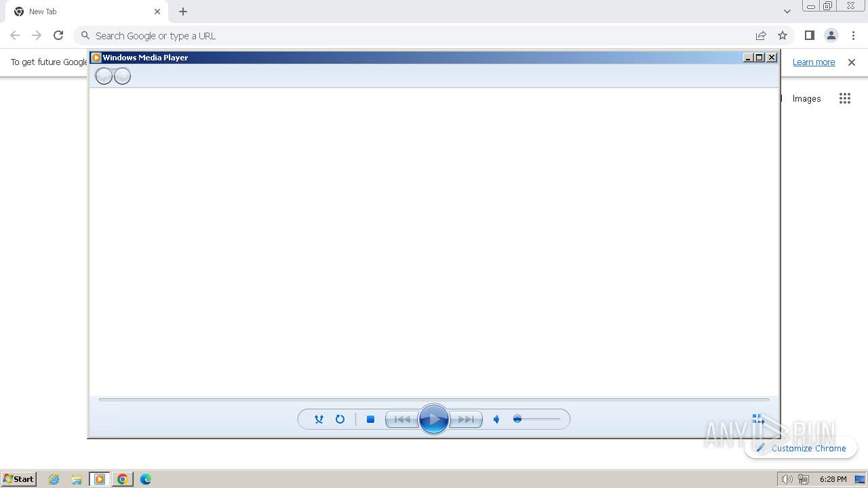Share this page from Chrome address bar
The image size is (868, 488).
[761, 35]
